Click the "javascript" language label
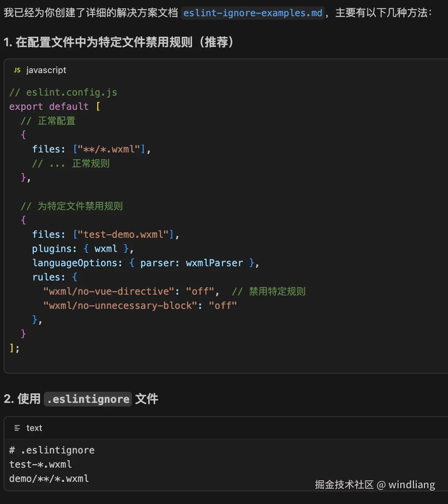The width and height of the screenshot is (448, 504). point(46,70)
